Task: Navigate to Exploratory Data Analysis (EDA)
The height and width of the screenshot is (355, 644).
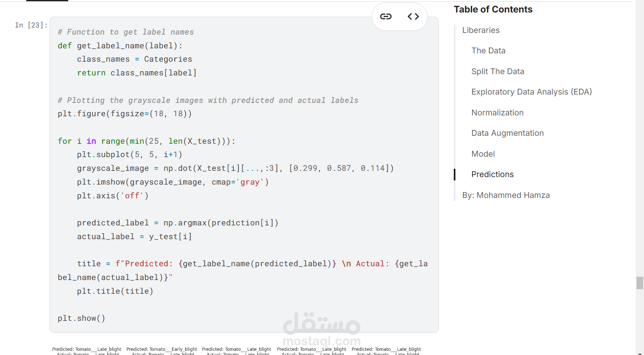Action: click(531, 92)
